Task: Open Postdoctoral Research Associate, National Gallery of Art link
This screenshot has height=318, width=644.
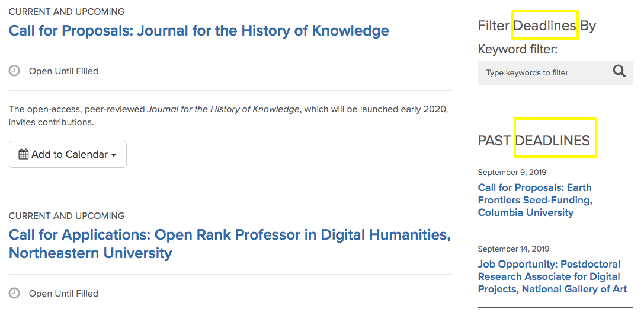Action: [552, 276]
